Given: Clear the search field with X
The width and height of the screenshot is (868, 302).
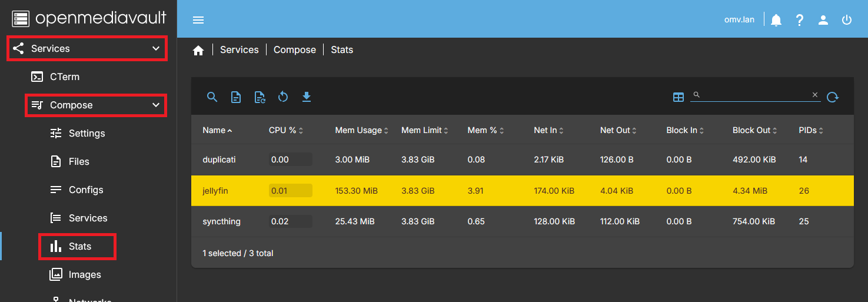Looking at the screenshot, I should [815, 95].
